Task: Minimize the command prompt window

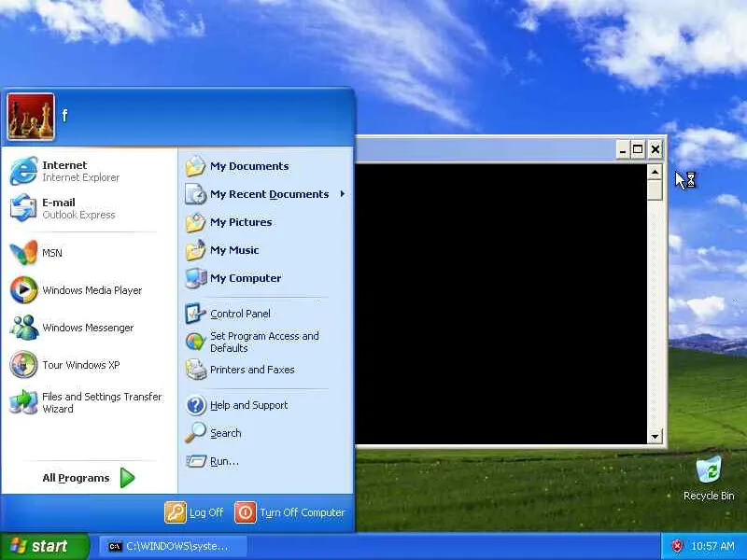Action: point(622,149)
